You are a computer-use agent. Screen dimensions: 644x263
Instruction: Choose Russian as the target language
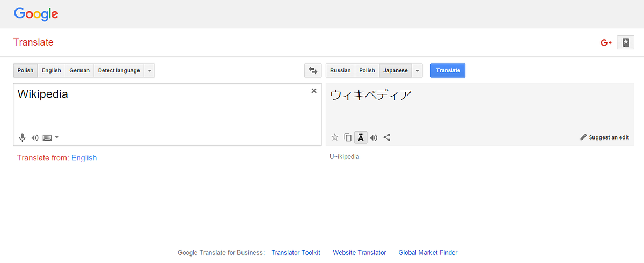point(340,70)
